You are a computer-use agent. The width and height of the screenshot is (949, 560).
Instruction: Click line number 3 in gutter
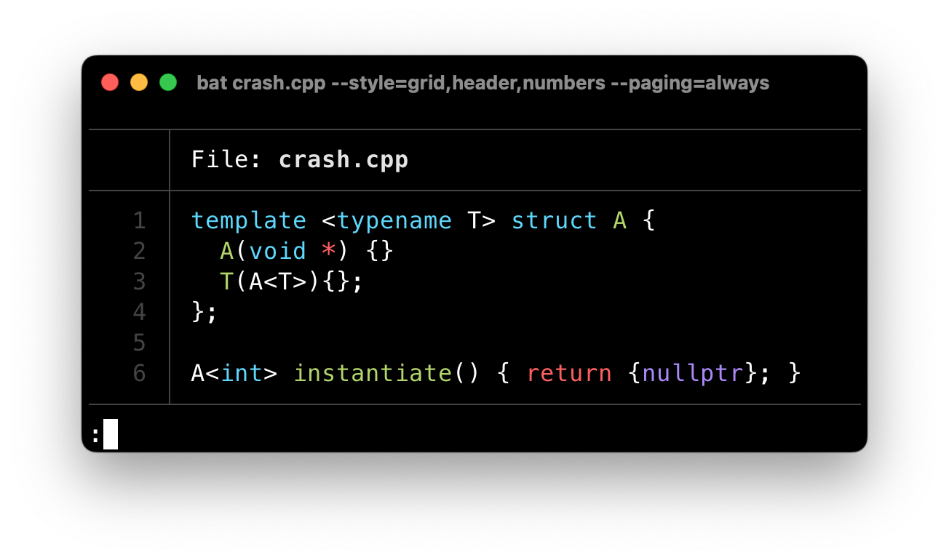(x=140, y=281)
